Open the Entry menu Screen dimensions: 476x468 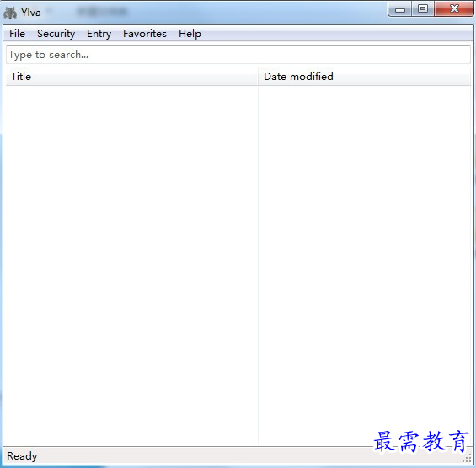99,34
